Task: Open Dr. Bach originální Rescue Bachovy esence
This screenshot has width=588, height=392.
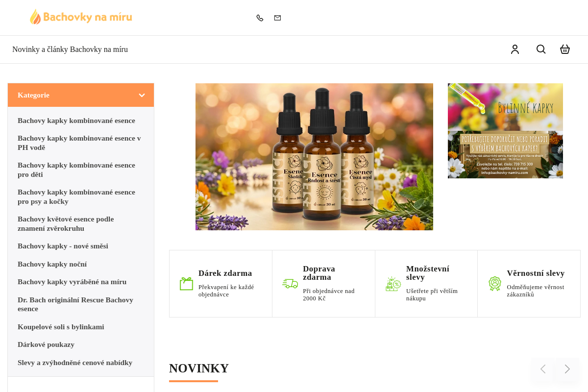Action: click(75, 304)
